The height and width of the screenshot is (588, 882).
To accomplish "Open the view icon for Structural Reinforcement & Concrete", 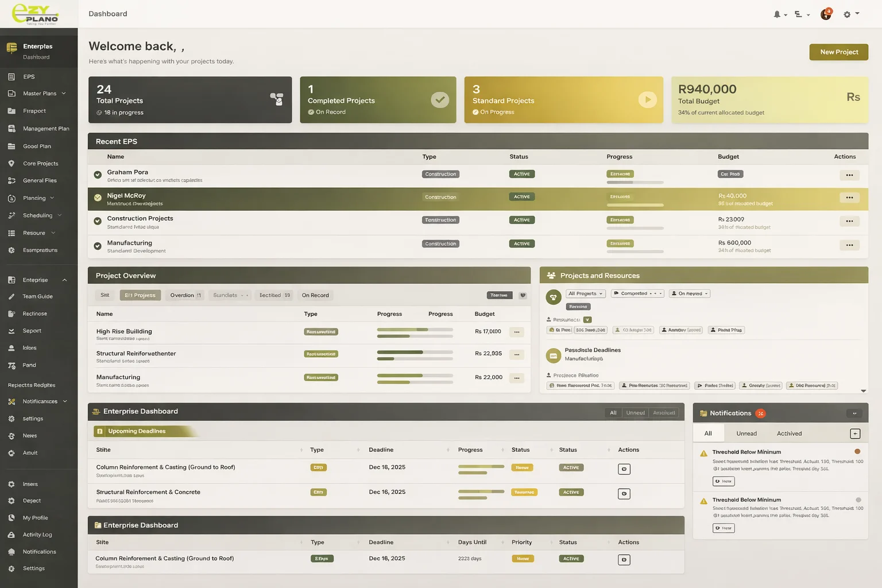I will (x=624, y=494).
